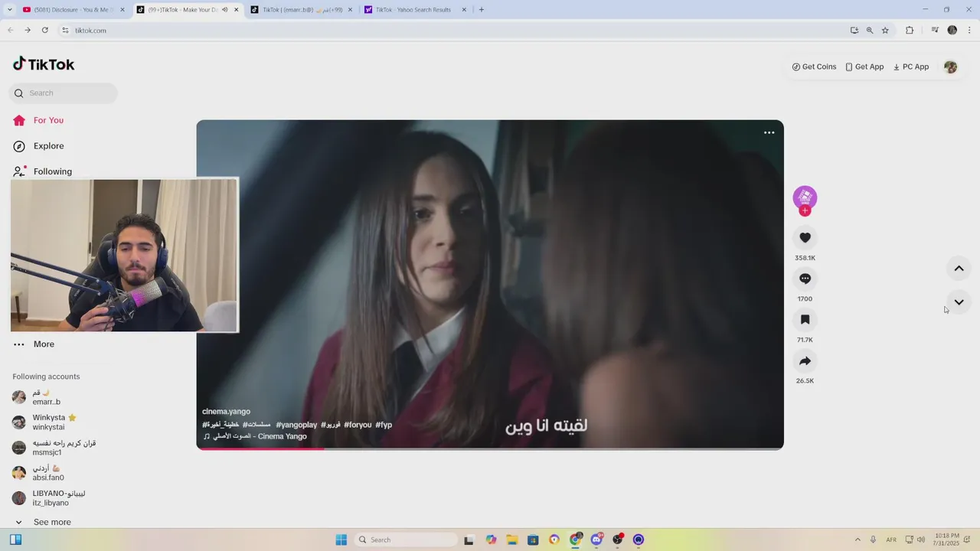This screenshot has height=551, width=980.
Task: Click the PC App download button
Action: click(911, 67)
